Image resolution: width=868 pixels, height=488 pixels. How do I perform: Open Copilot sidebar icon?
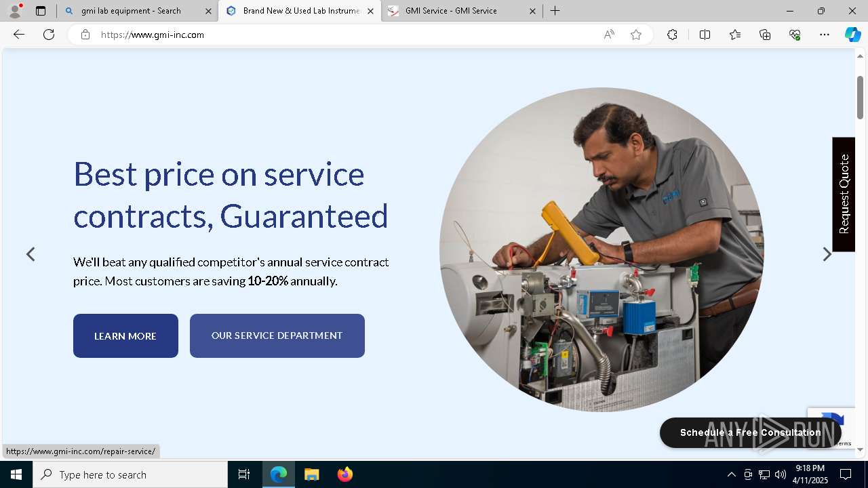coord(852,35)
